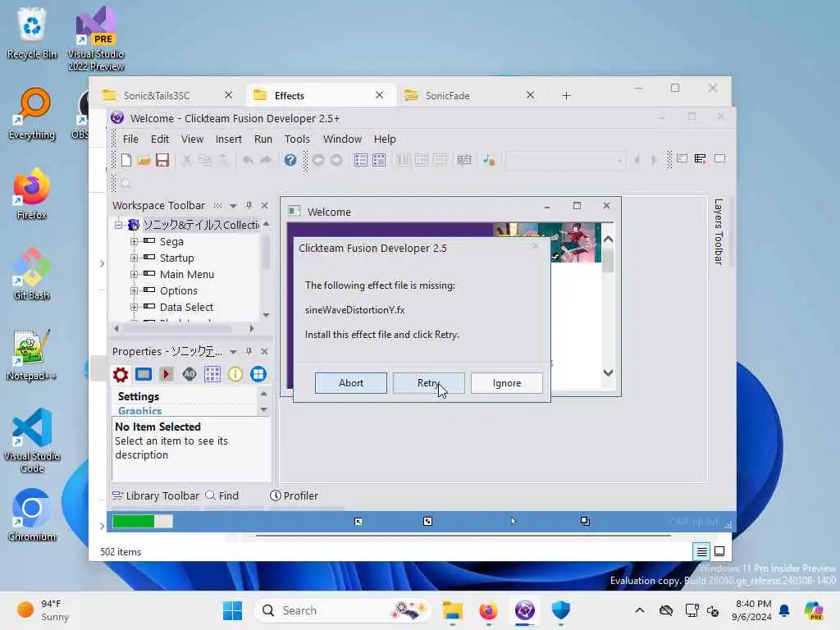Add a new Explorer tab with plus
This screenshot has width=840, height=630.
(566, 96)
